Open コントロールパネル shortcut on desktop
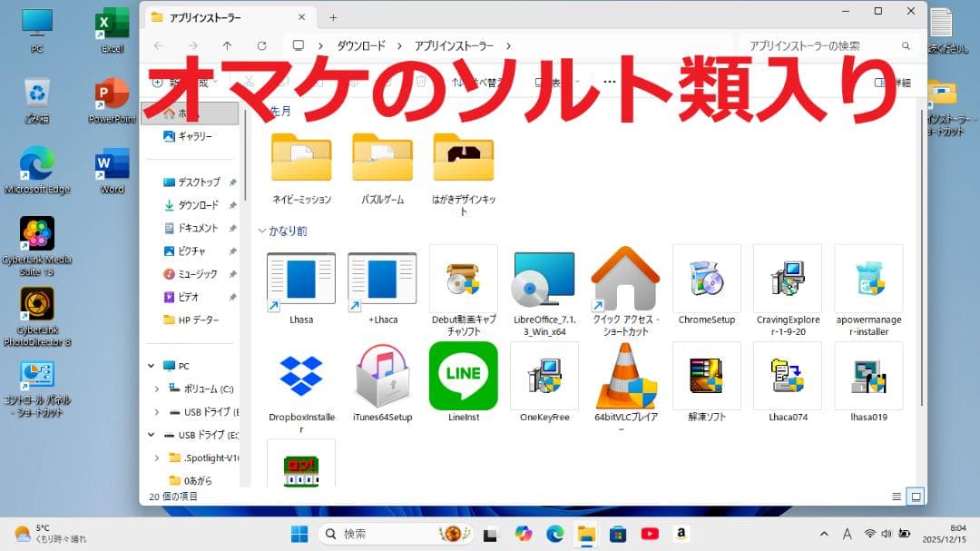 [37, 388]
